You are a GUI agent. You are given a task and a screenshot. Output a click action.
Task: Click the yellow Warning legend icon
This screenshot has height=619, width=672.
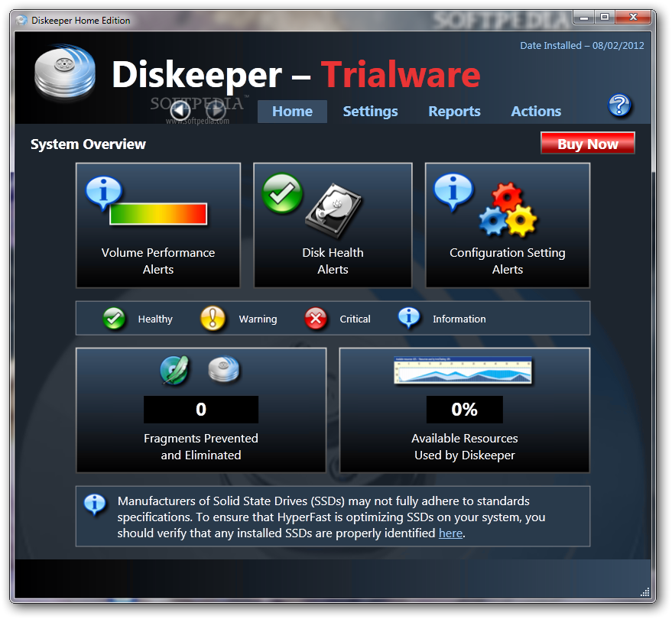coord(213,319)
